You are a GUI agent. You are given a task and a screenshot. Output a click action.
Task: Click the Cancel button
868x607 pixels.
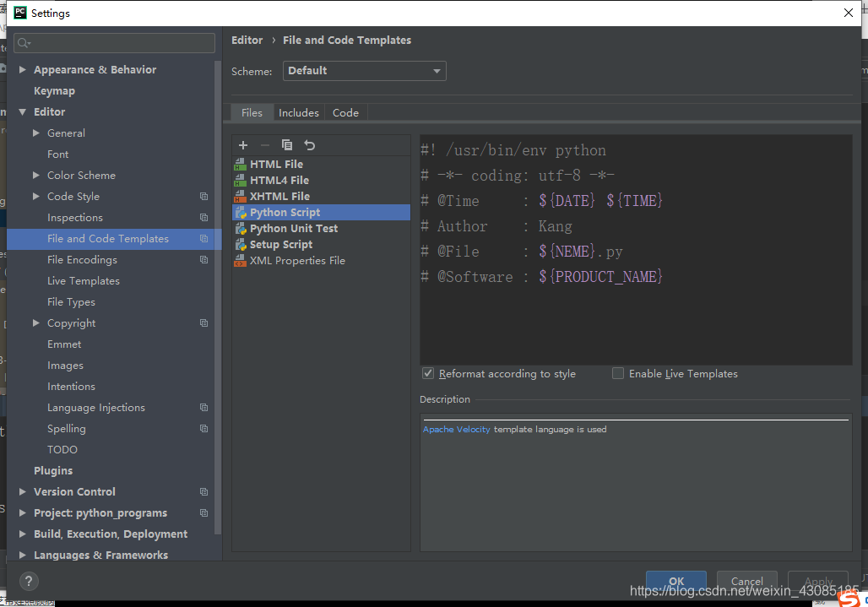pyautogui.click(x=746, y=581)
